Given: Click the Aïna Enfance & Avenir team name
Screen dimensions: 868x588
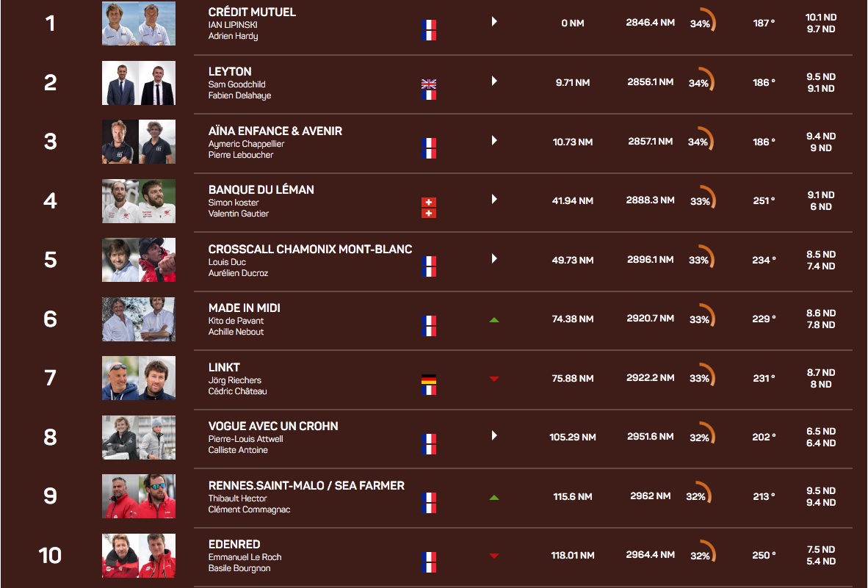Looking at the screenshot, I should tap(275, 131).
